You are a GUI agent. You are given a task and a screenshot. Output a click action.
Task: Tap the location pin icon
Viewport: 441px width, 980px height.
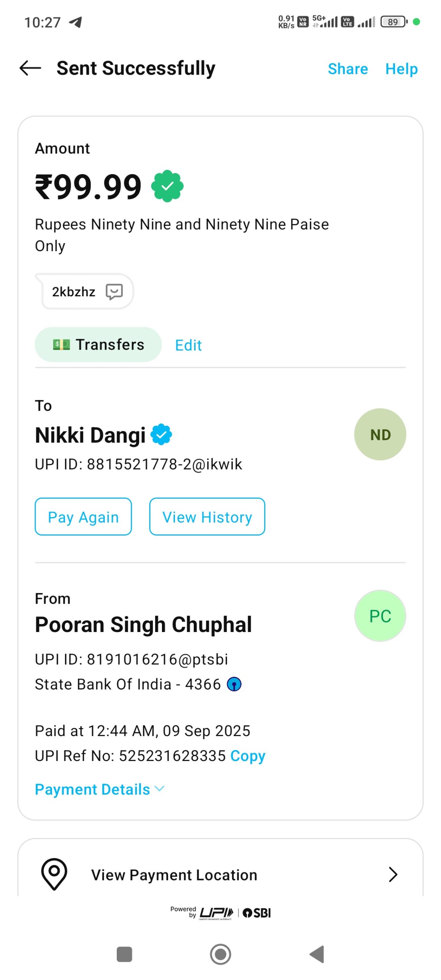coord(54,874)
